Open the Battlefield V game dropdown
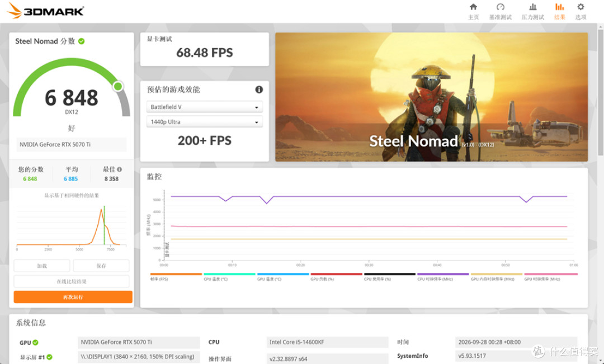604x364 pixels. click(205, 107)
